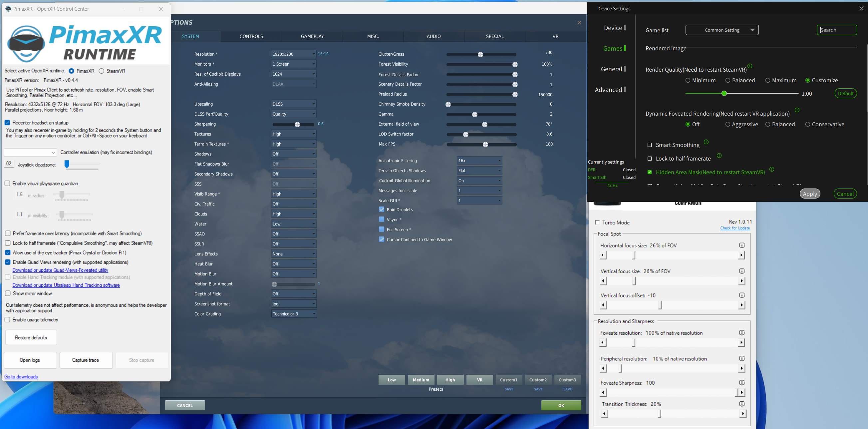Screen dimensions: 868x429
Task: Switch to the GAMEPLAY tab
Action: click(x=312, y=36)
